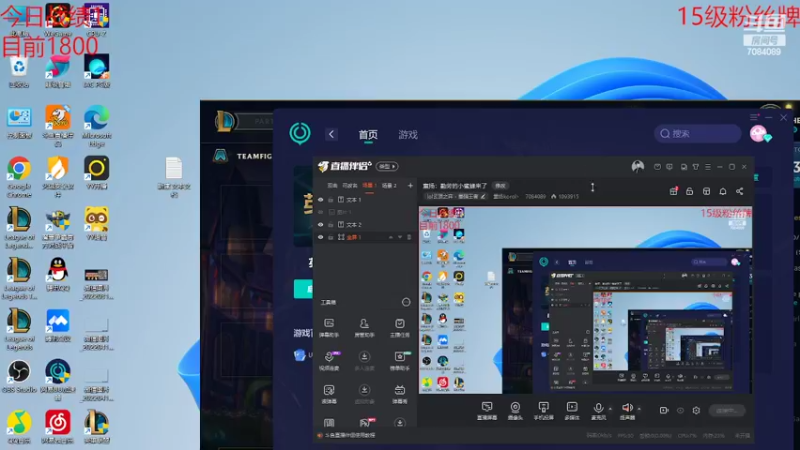Move the 全屏 1 layer down with the arrow
800x450 pixels.
tap(399, 237)
